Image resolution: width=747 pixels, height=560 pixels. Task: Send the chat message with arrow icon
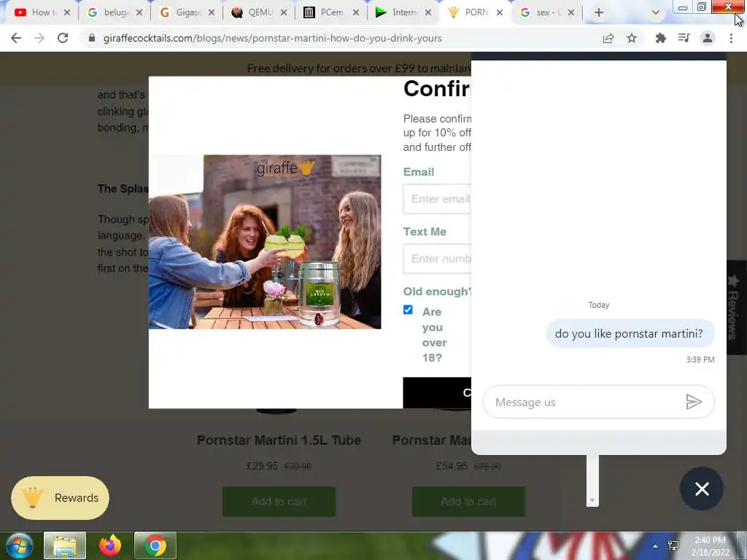tap(694, 402)
